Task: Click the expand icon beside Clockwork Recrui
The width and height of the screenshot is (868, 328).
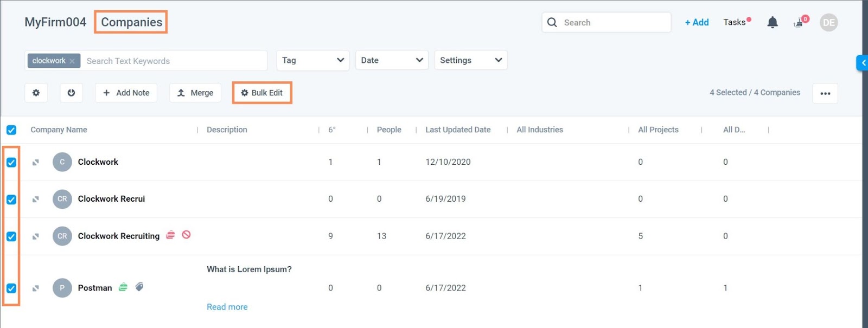Action: tap(36, 199)
